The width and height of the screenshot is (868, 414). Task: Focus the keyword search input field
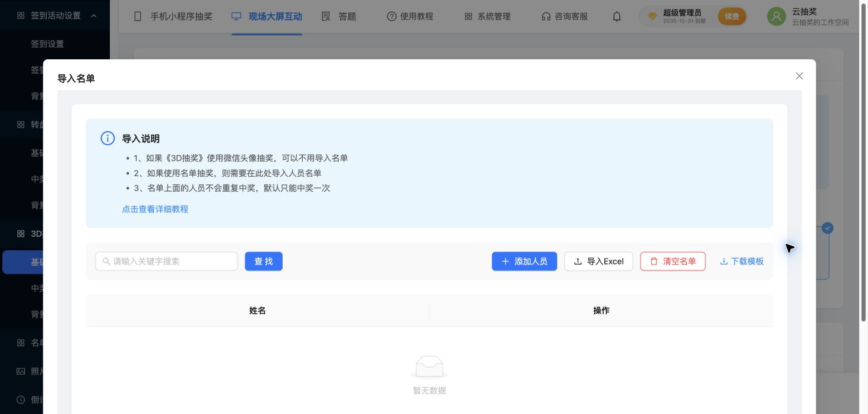pos(166,261)
